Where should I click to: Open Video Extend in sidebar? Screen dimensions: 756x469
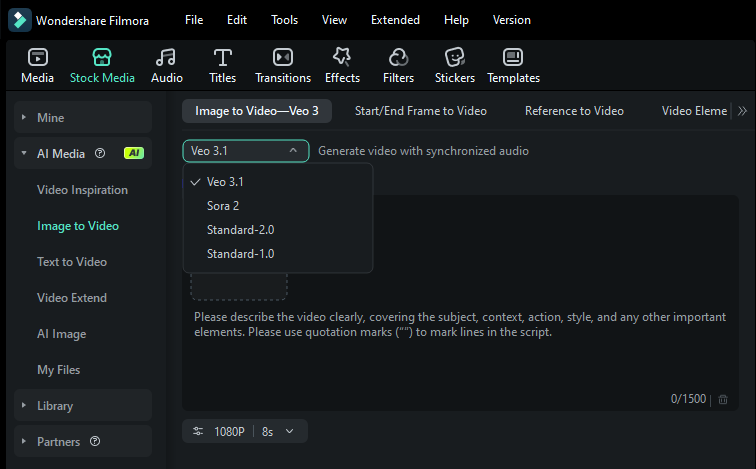point(72,297)
